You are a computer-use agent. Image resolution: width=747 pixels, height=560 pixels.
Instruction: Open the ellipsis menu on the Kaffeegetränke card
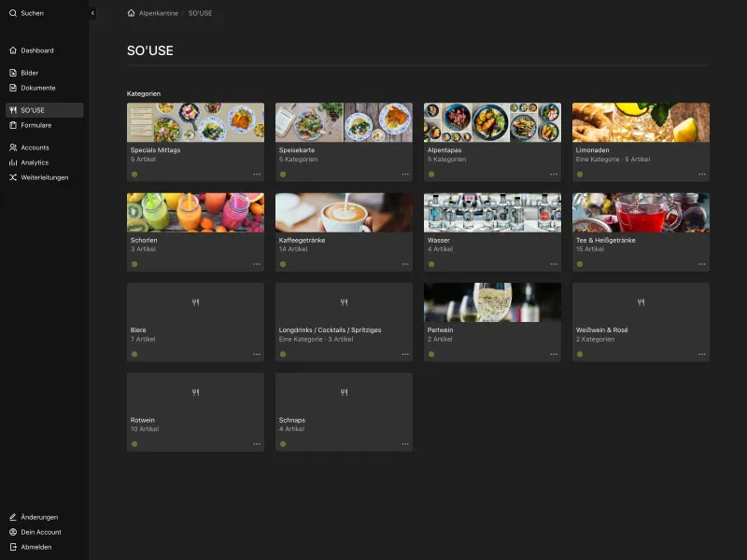pos(404,264)
